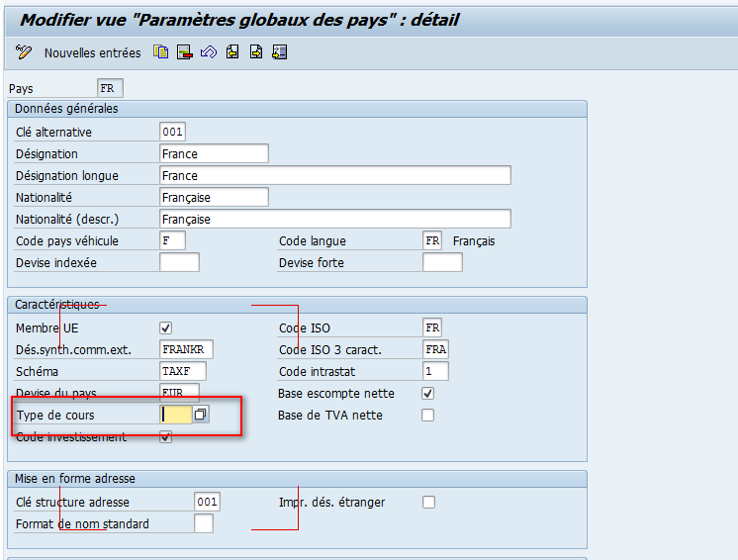Click the Delete entry toolbar icon
The height and width of the screenshot is (560, 738).
click(x=184, y=52)
